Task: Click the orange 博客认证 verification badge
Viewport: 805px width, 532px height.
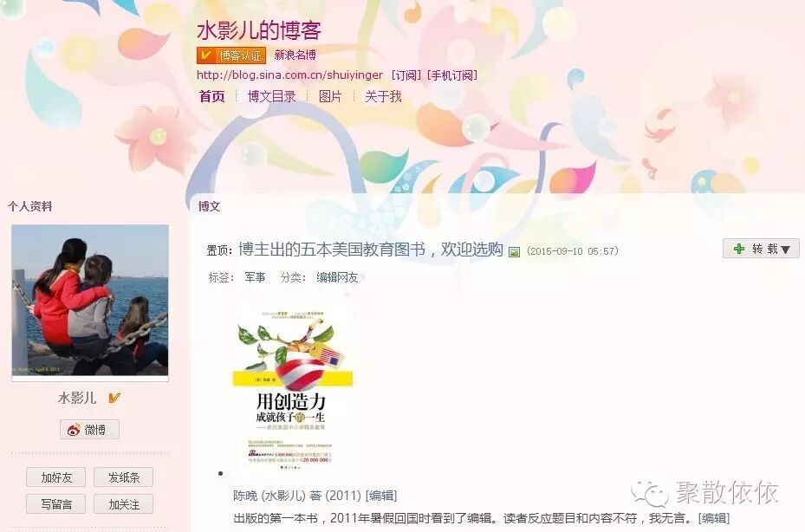Action: point(231,55)
